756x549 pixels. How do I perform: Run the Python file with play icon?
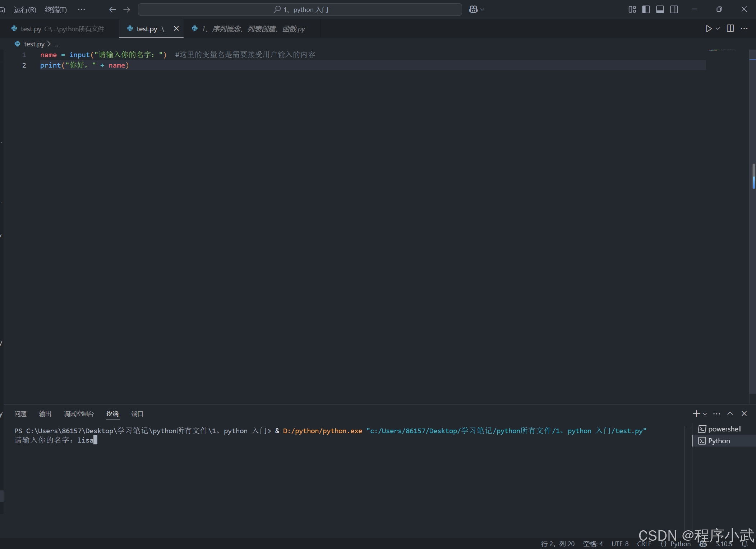709,29
